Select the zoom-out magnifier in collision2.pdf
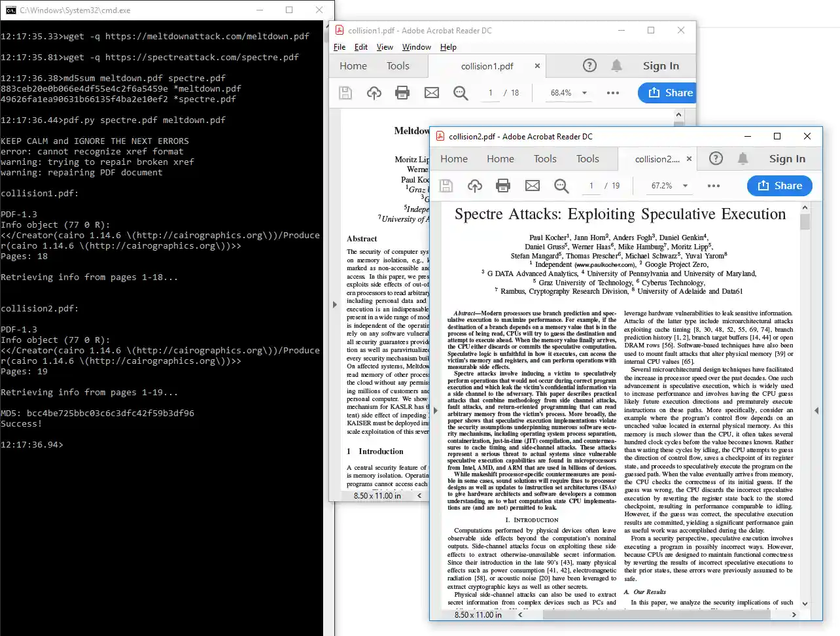Viewport: 840px width, 636px height. click(x=561, y=185)
